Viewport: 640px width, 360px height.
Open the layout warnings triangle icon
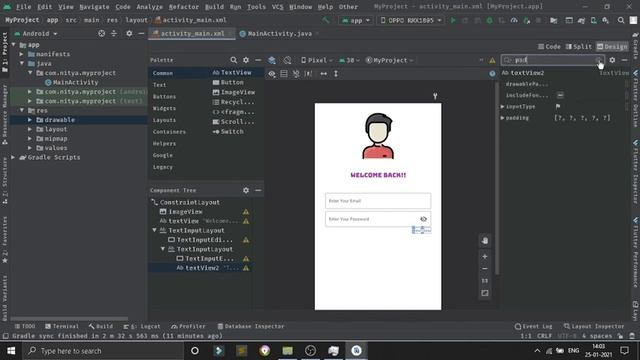(492, 60)
